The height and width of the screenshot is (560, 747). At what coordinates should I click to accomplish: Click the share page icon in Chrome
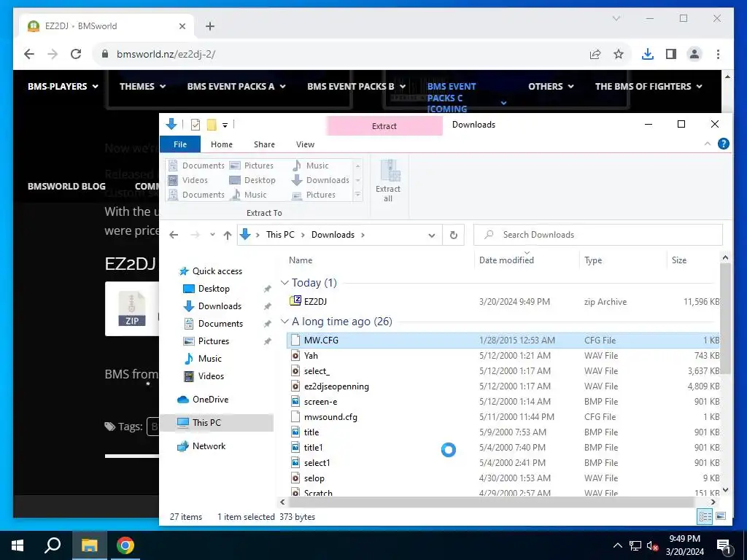595,54
